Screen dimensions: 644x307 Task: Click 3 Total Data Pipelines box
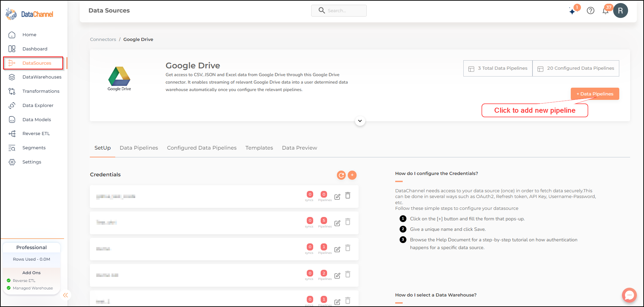click(498, 68)
